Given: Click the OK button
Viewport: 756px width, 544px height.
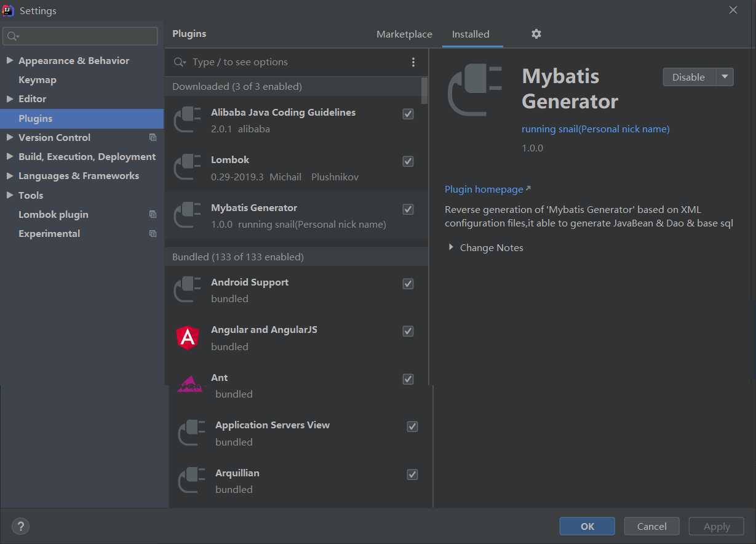Looking at the screenshot, I should [587, 526].
